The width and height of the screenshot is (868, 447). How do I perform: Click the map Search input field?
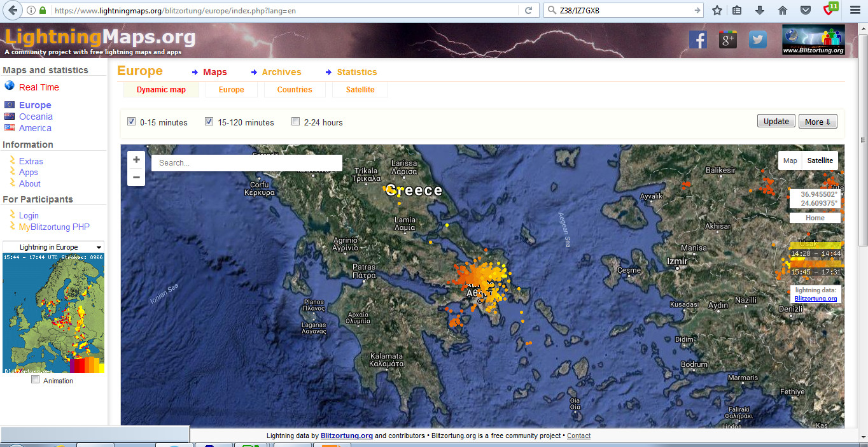247,163
